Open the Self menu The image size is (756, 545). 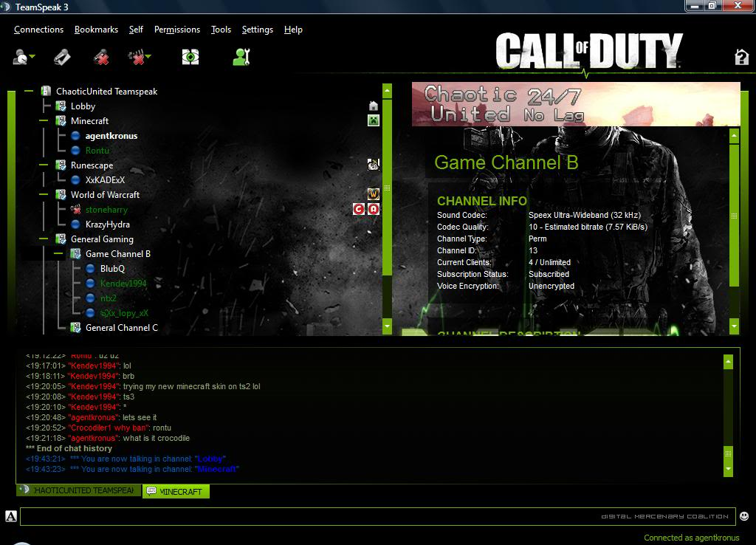click(x=136, y=30)
